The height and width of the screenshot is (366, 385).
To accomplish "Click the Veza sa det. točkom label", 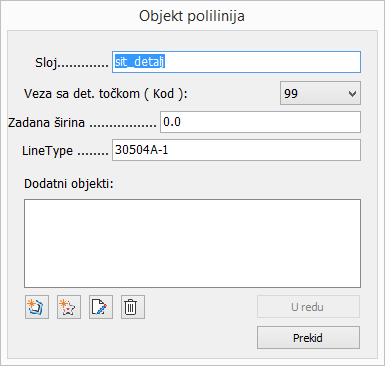I will (x=106, y=94).
